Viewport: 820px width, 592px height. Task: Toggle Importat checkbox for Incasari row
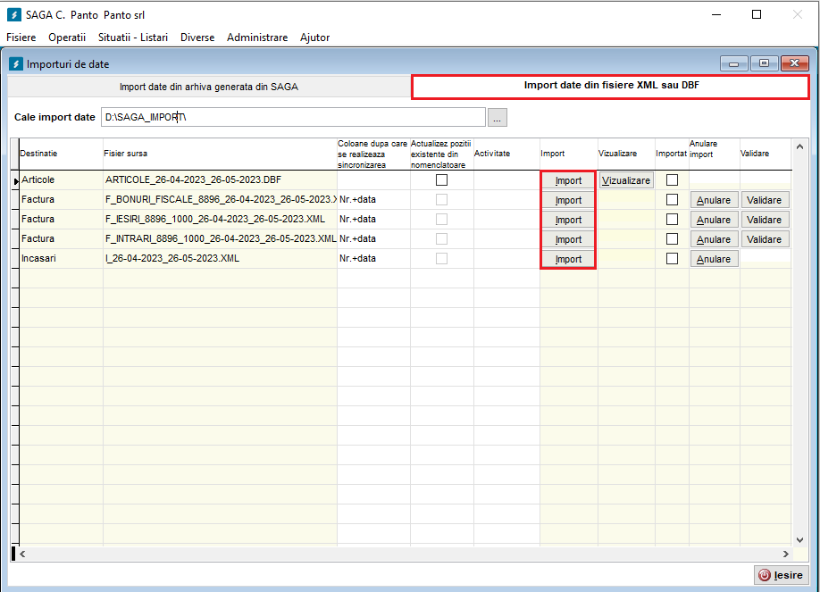[672, 258]
